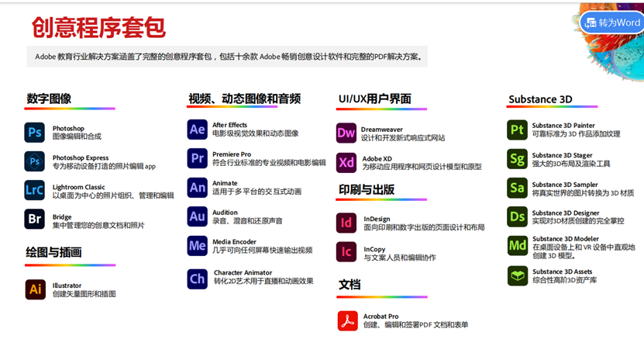Click the 'Acrobat Pro' name text
This screenshot has height=346, width=644.
(x=381, y=317)
